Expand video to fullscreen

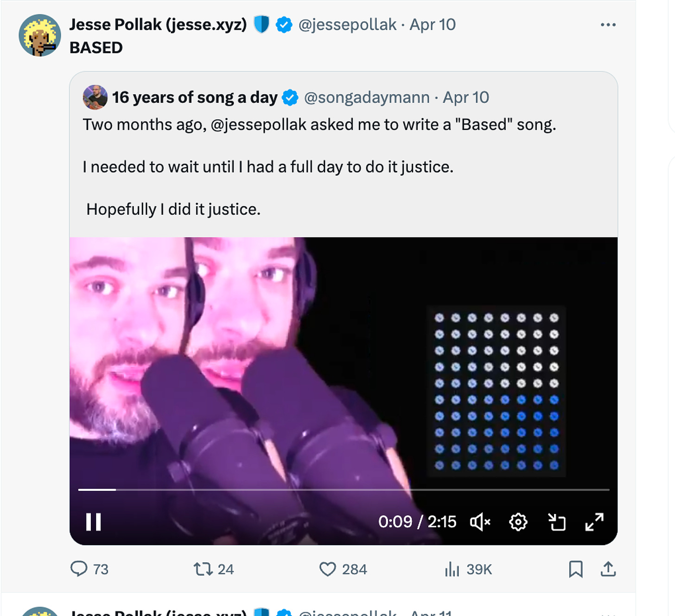(594, 522)
